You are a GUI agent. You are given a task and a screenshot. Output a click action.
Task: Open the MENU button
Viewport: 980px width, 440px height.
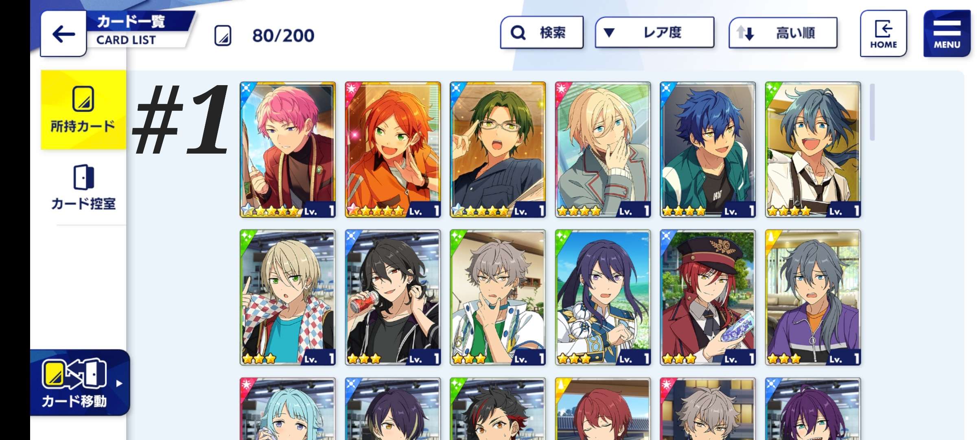pos(947,33)
